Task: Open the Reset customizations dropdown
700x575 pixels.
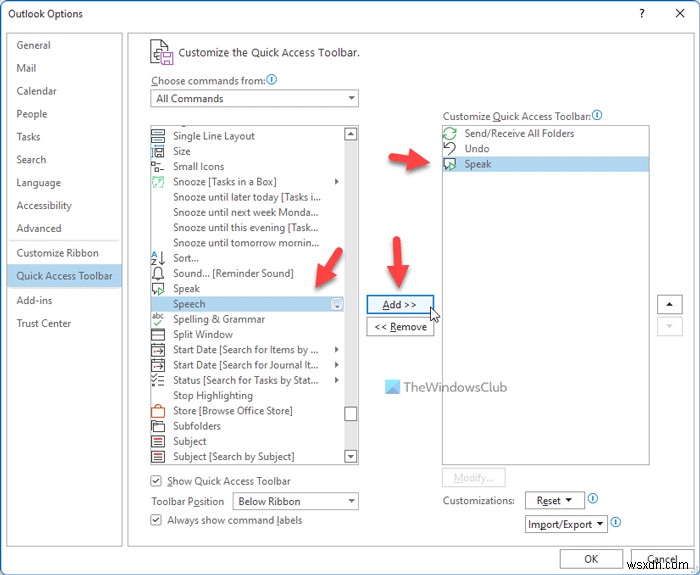Action: pos(554,500)
